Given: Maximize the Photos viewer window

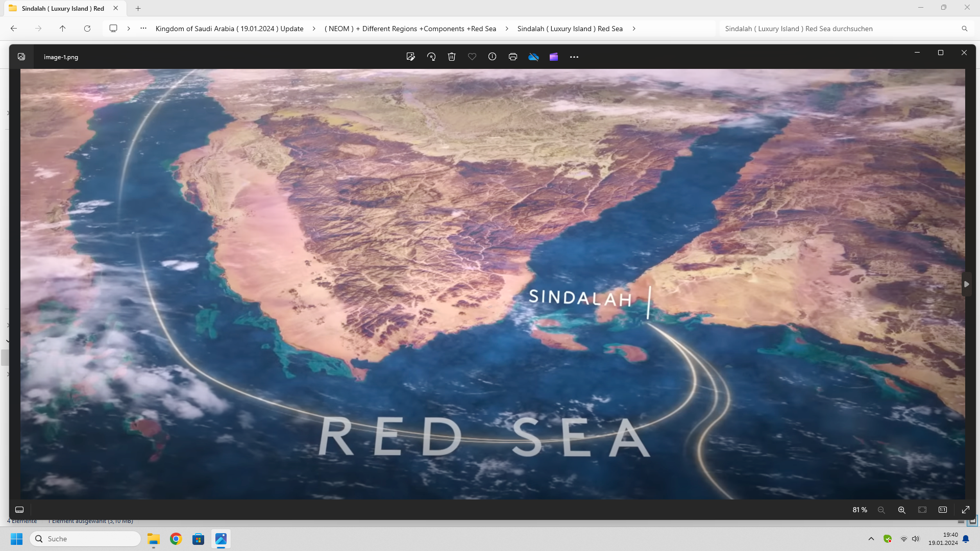Looking at the screenshot, I should point(941,53).
